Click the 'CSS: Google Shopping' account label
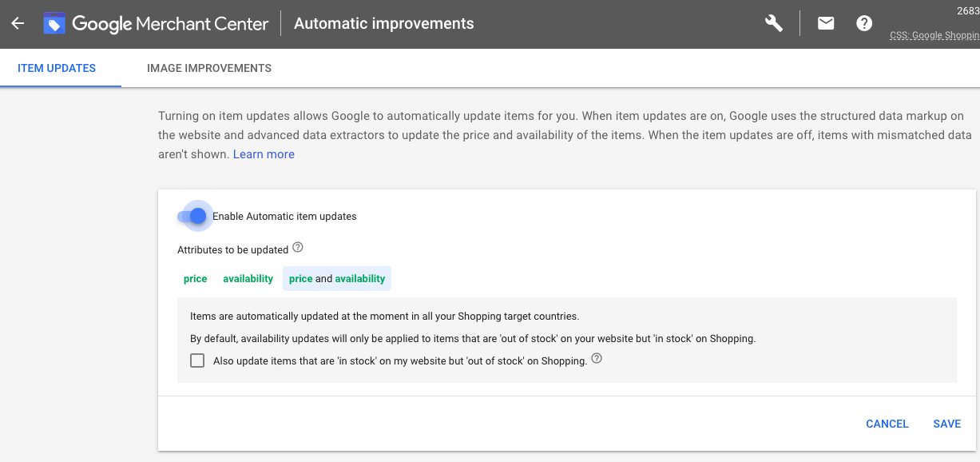 point(934,36)
